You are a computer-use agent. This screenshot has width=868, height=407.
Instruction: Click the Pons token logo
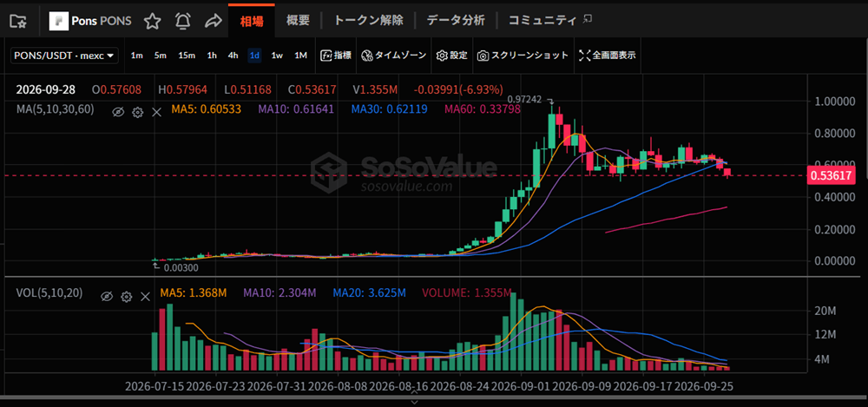(58, 21)
